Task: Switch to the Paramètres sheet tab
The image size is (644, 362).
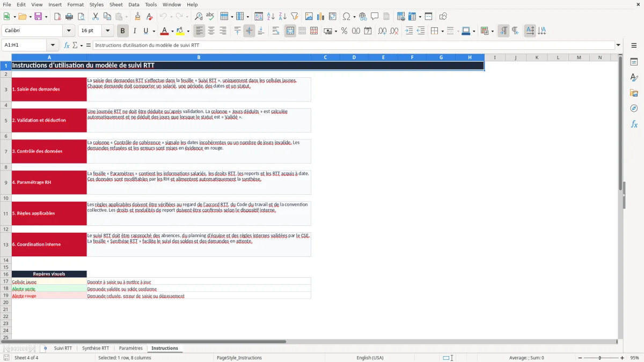Action: click(x=131, y=348)
